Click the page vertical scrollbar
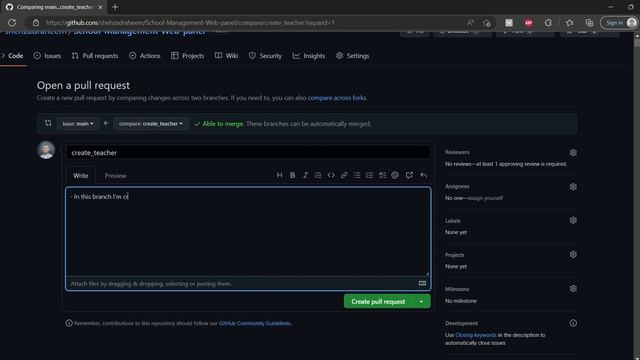The image size is (640, 360). (x=637, y=196)
